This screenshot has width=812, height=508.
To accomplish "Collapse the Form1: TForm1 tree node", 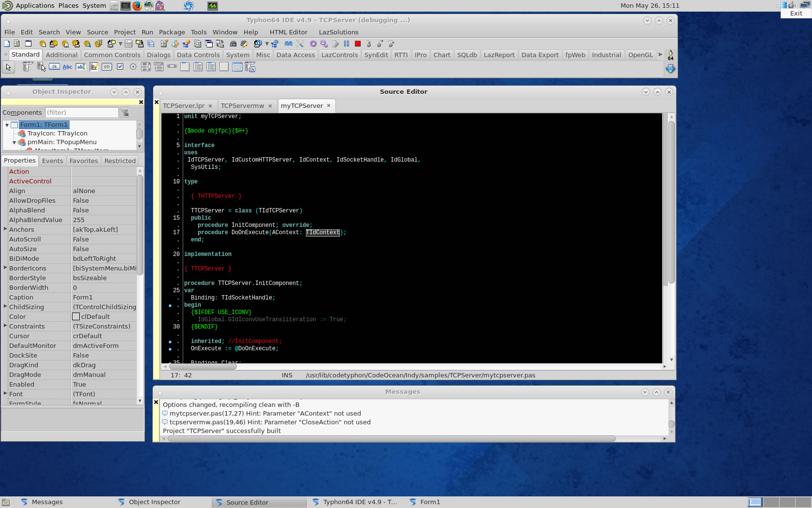I will tap(7, 125).
